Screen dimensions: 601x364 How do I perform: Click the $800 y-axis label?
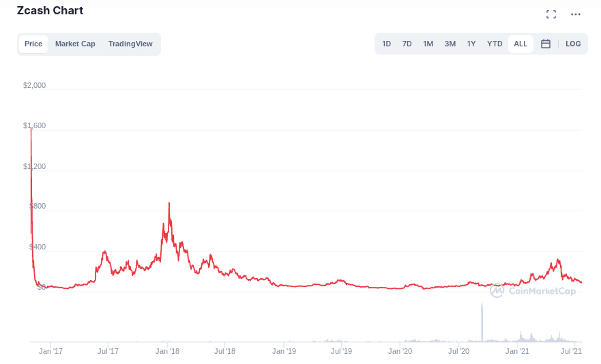[38, 206]
